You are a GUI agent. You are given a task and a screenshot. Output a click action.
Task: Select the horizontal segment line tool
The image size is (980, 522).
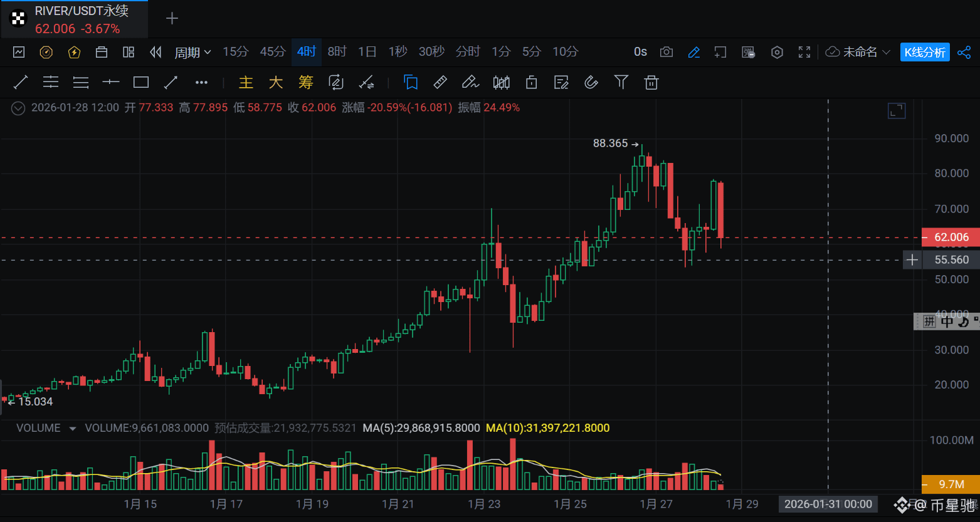click(111, 82)
